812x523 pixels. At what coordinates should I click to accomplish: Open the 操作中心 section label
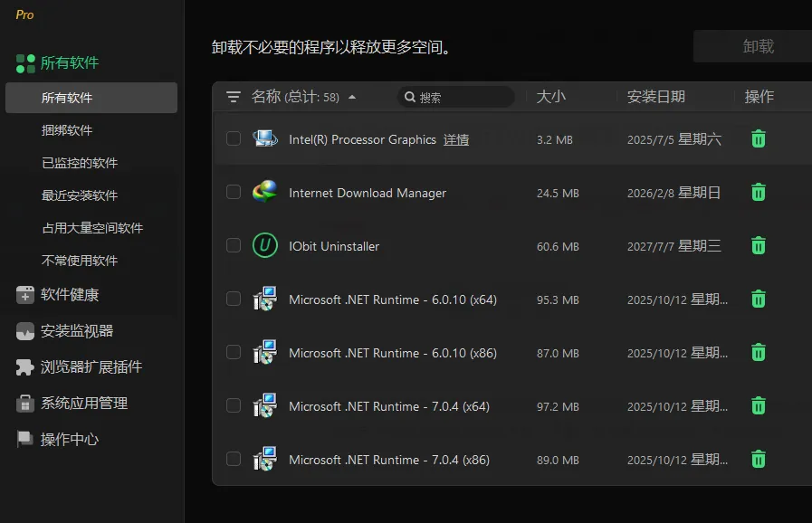(70, 440)
